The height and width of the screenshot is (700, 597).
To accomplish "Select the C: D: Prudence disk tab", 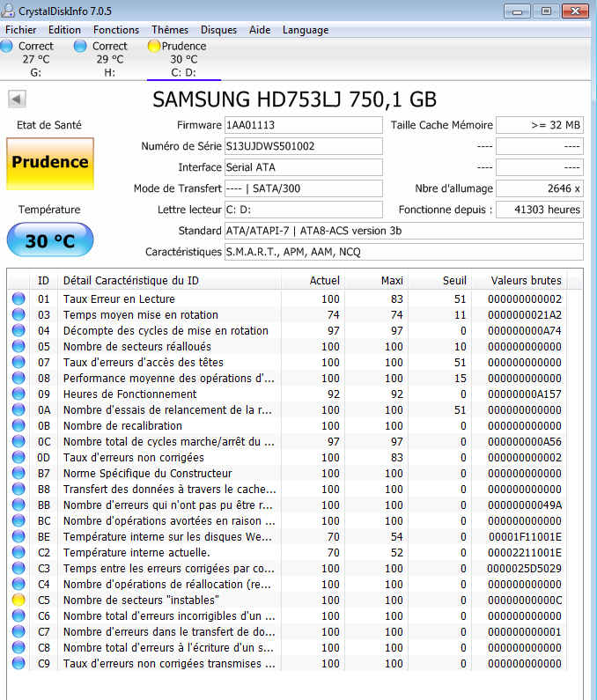I will pyautogui.click(x=183, y=59).
